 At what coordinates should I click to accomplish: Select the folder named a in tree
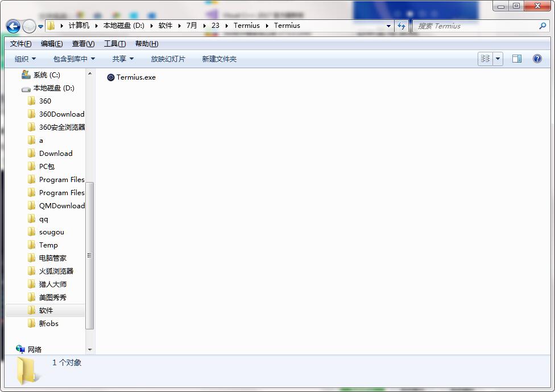pos(41,140)
